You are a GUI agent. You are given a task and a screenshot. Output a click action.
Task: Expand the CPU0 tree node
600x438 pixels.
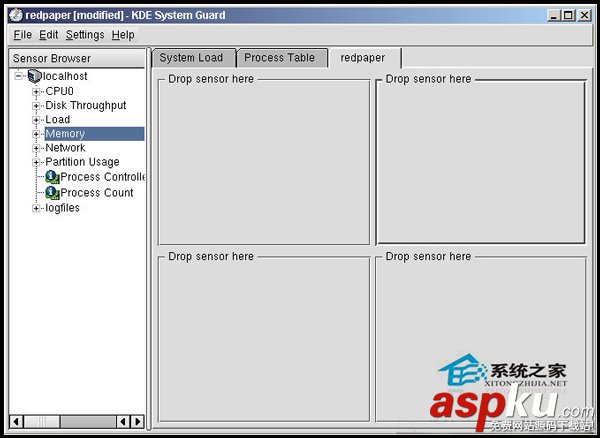pos(36,91)
